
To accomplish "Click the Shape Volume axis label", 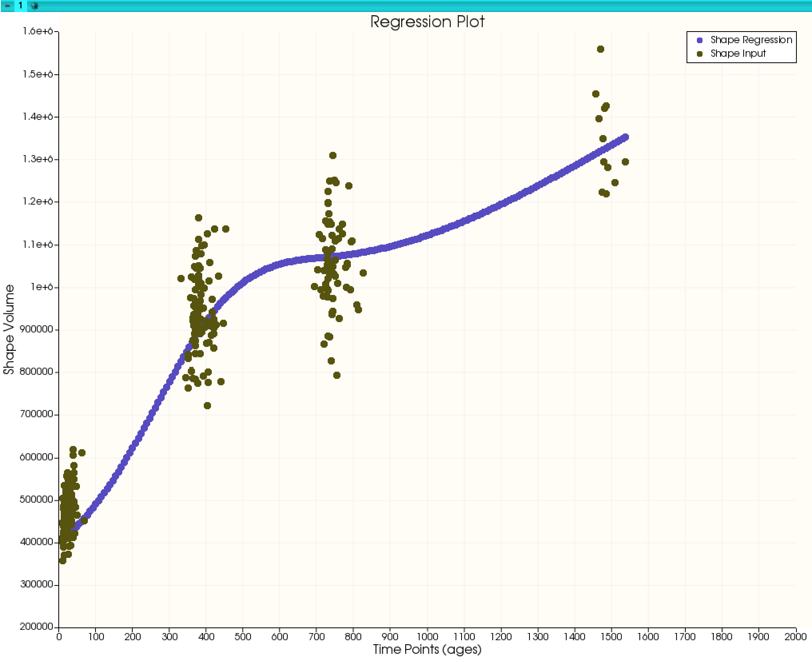I will point(9,329).
